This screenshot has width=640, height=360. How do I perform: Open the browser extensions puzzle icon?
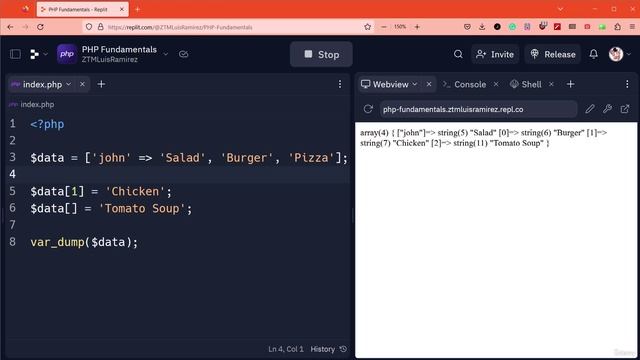tap(618, 27)
